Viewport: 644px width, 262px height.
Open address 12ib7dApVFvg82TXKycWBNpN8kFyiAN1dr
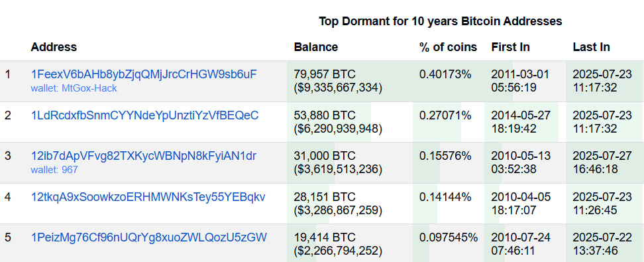pos(144,156)
